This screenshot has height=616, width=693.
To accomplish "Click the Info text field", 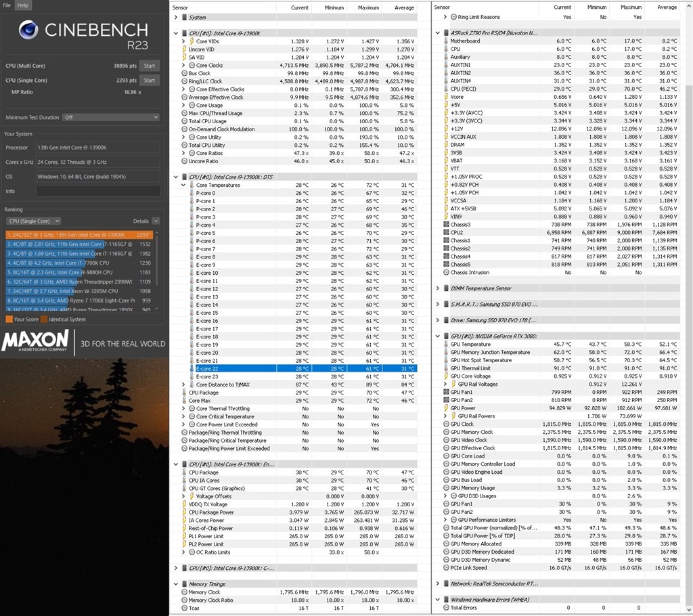I will click(97, 192).
